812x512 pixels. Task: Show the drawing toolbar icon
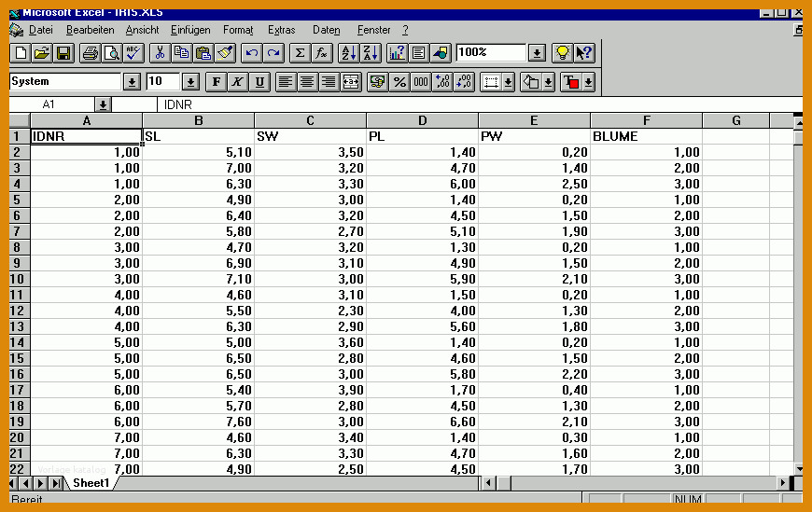point(441,53)
